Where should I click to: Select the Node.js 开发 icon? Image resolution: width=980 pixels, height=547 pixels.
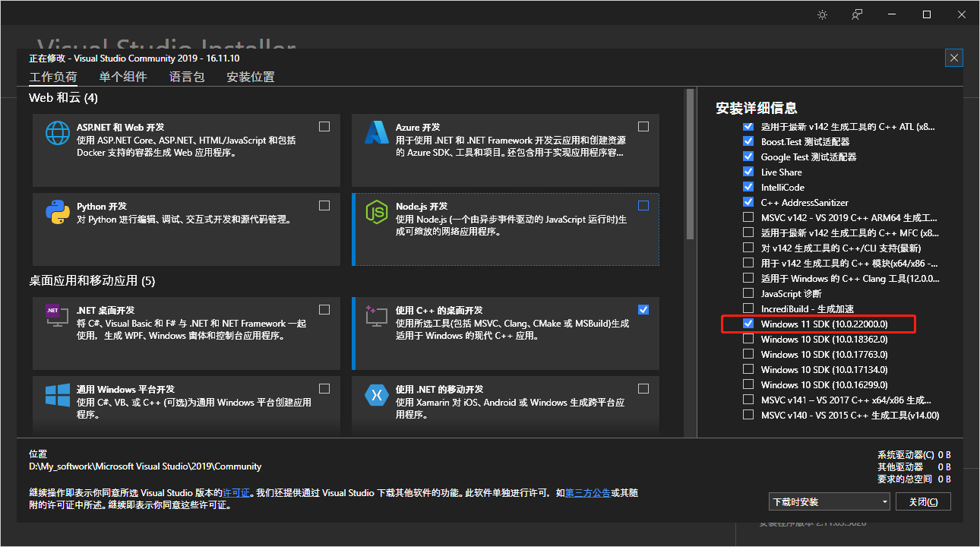pyautogui.click(x=378, y=213)
